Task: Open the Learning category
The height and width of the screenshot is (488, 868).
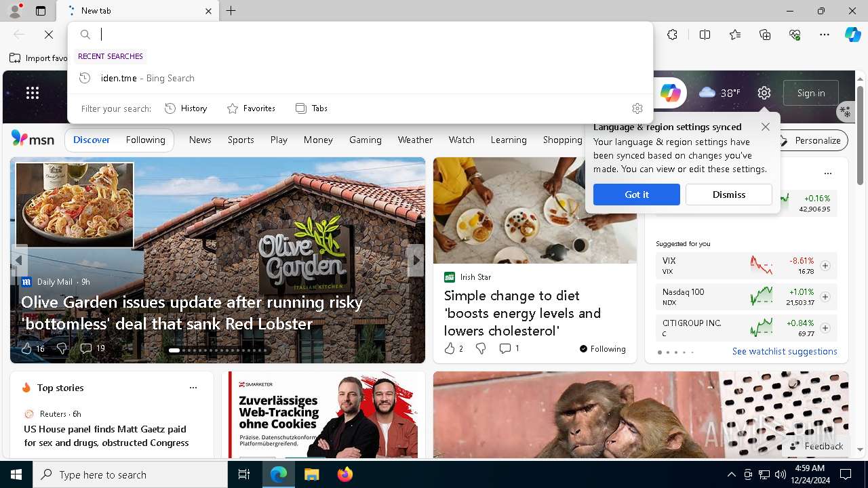Action: pos(509,140)
